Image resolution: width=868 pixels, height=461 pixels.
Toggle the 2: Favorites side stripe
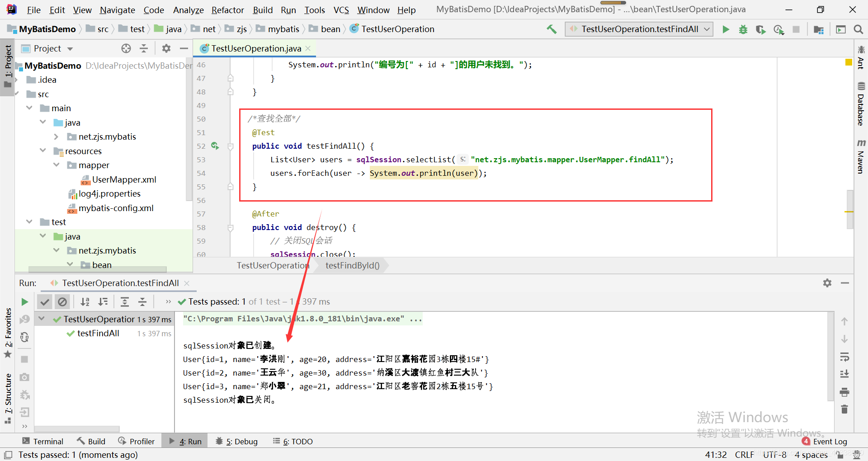click(x=8, y=333)
